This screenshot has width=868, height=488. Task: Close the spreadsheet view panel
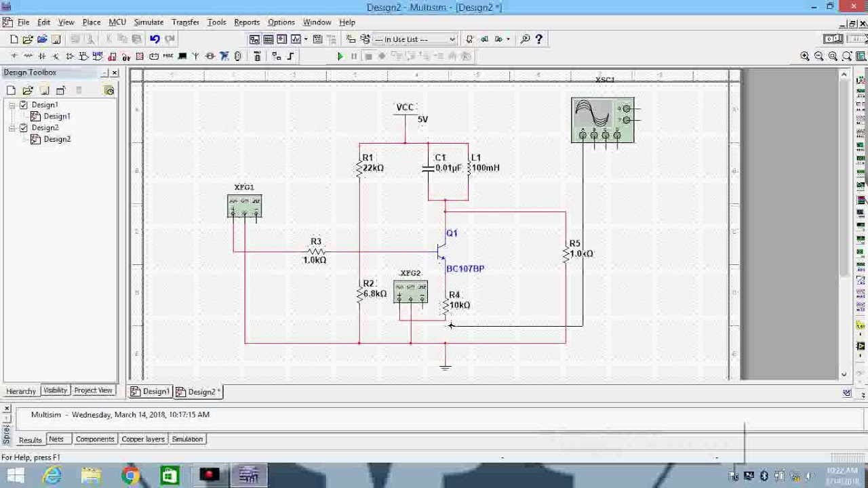tap(7, 409)
